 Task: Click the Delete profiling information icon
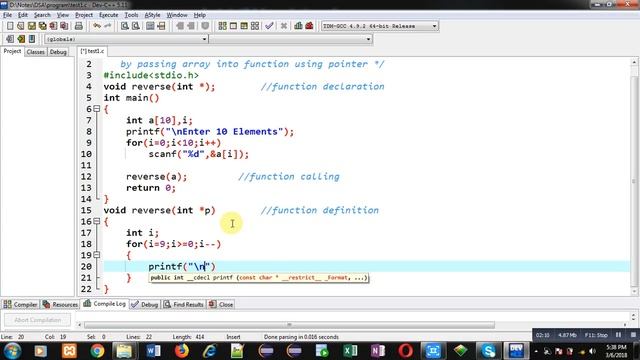309,26
